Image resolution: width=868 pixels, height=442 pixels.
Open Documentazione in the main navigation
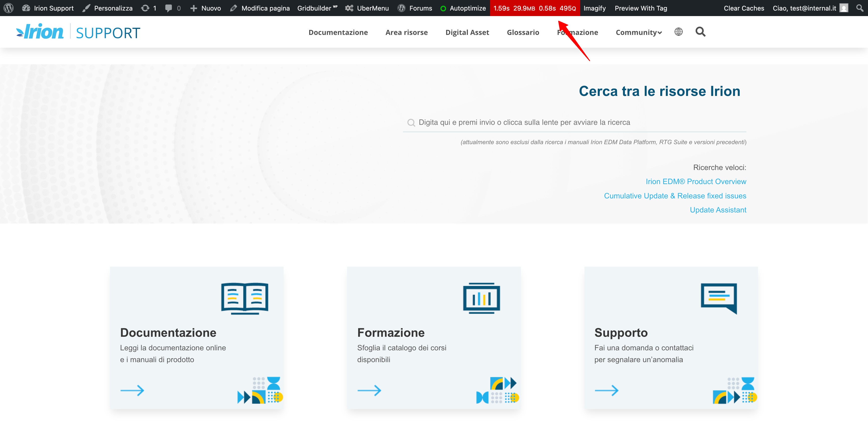coord(338,32)
